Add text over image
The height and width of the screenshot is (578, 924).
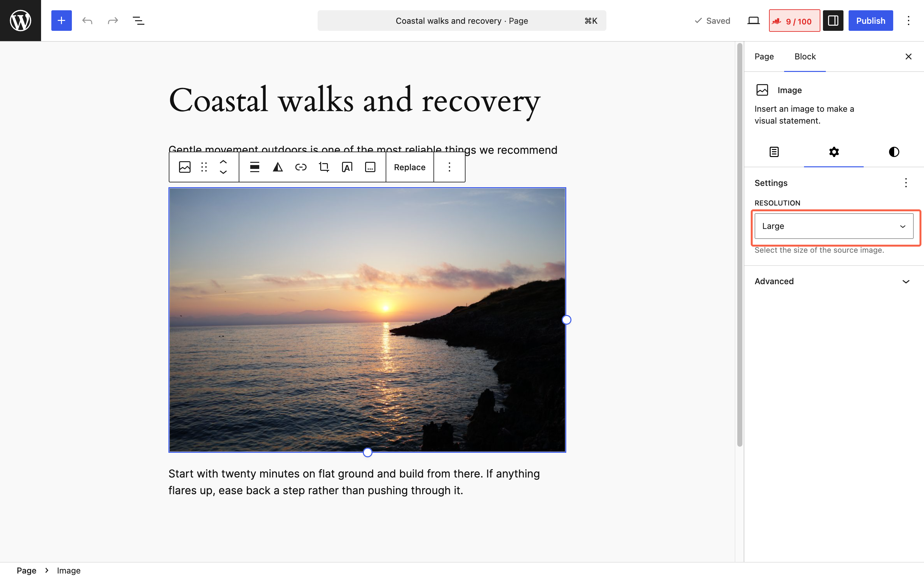pos(347,167)
